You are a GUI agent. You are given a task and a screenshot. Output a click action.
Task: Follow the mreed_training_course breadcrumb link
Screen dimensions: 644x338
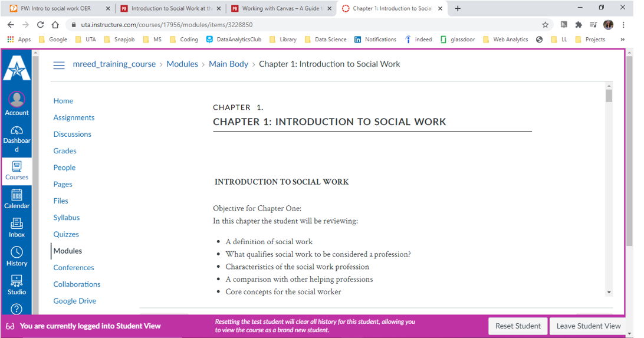tap(114, 64)
